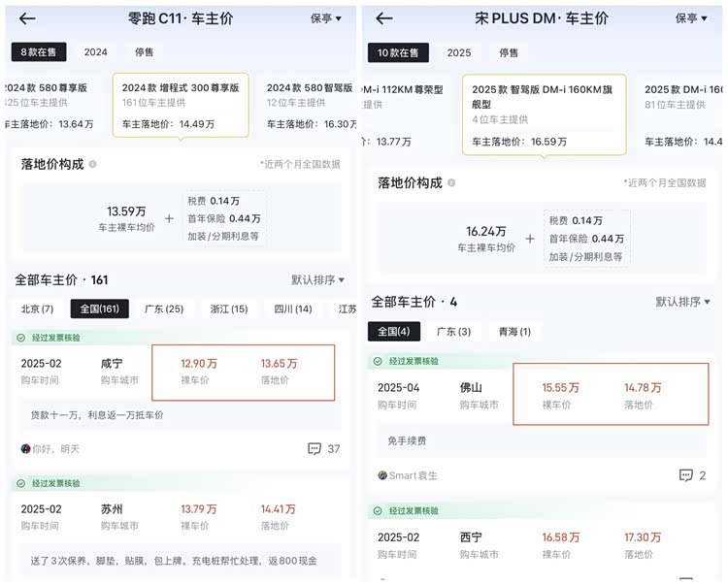Viewport: 728px width, 585px height.
Task: Open 默认排序 dropdown under 全部车主价 · 4
Action: [682, 302]
